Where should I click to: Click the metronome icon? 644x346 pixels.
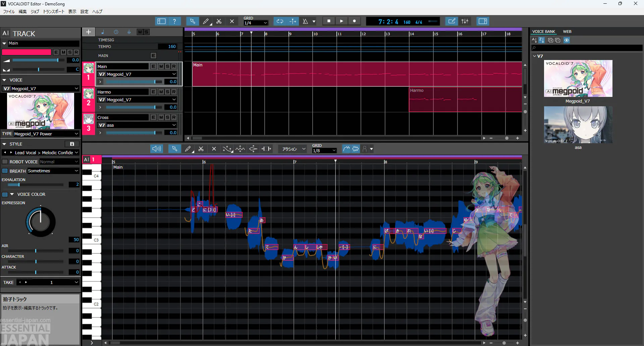tap(305, 21)
